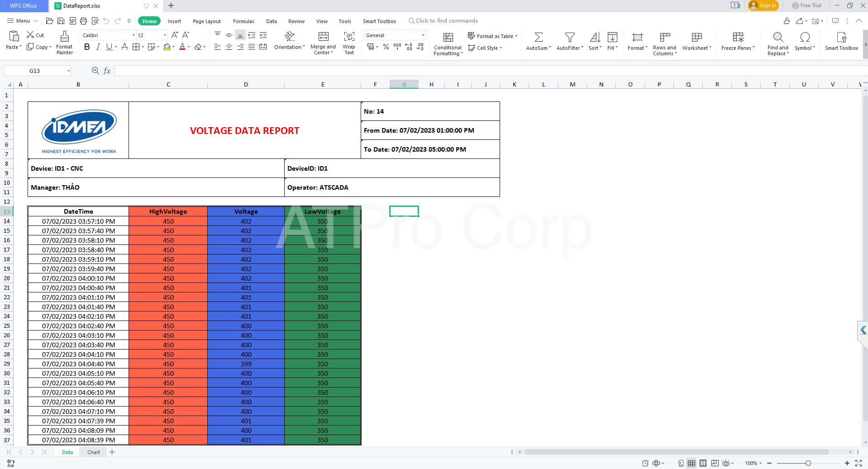The width and height of the screenshot is (868, 469).
Task: Click the Sign in button
Action: tap(763, 5)
